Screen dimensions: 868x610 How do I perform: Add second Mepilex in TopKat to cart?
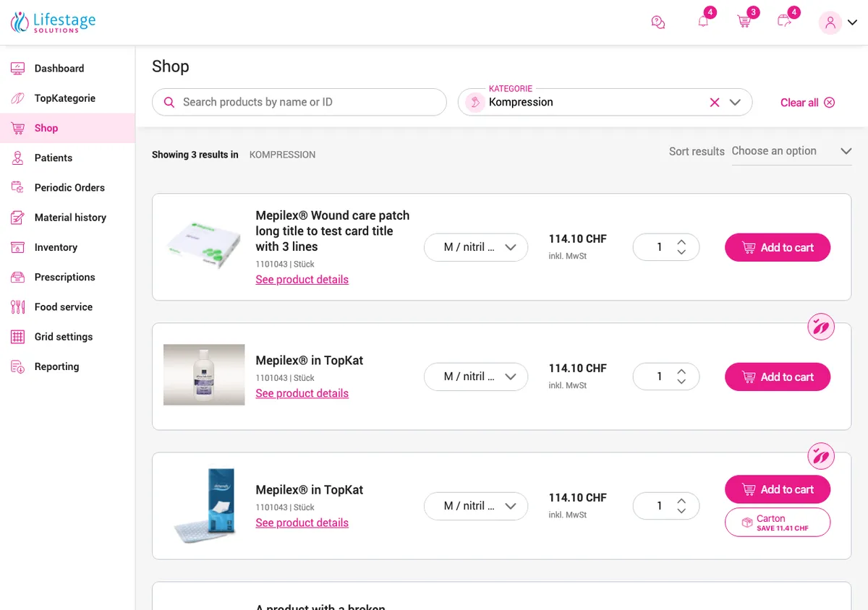(778, 377)
